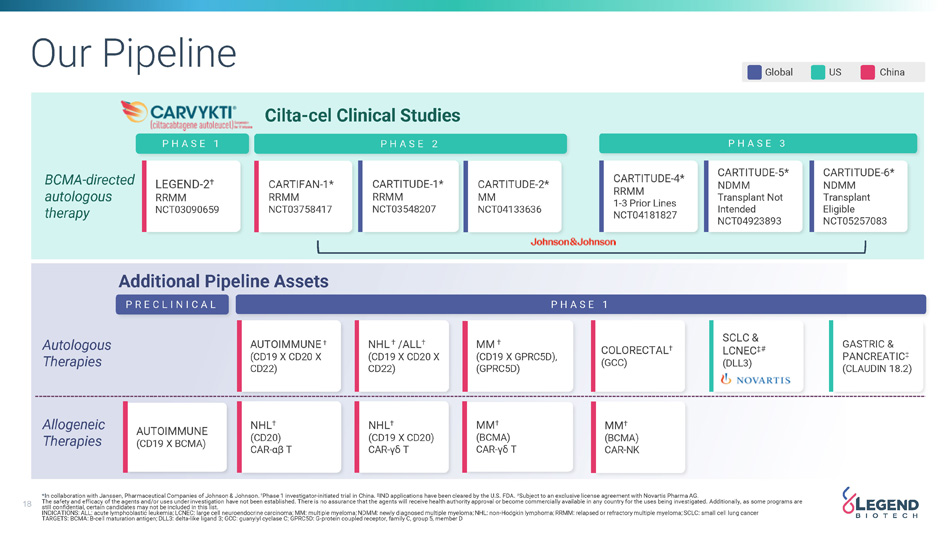Select the Gastric & Pancreatic Claudin 18.2 card
Viewport: 949px width, 534px height.
pos(875,357)
